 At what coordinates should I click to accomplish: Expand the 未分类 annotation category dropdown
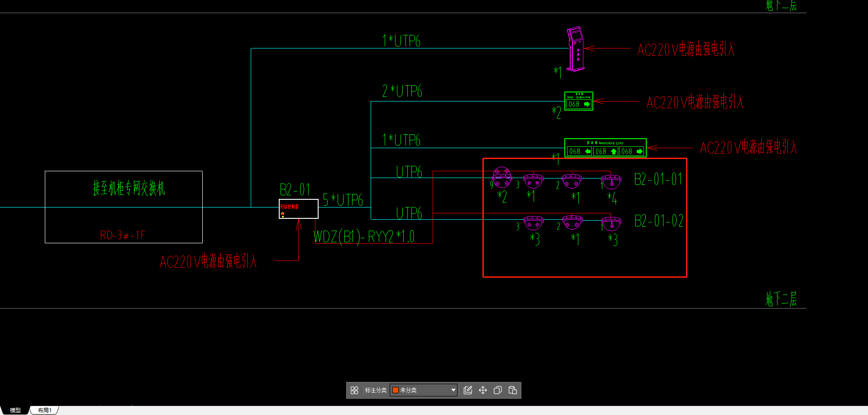453,390
